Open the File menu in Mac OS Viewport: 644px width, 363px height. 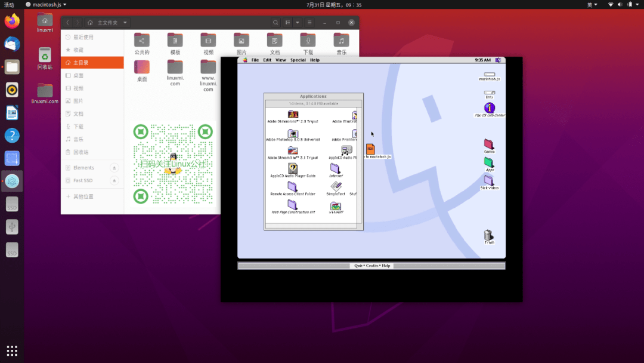[255, 60]
